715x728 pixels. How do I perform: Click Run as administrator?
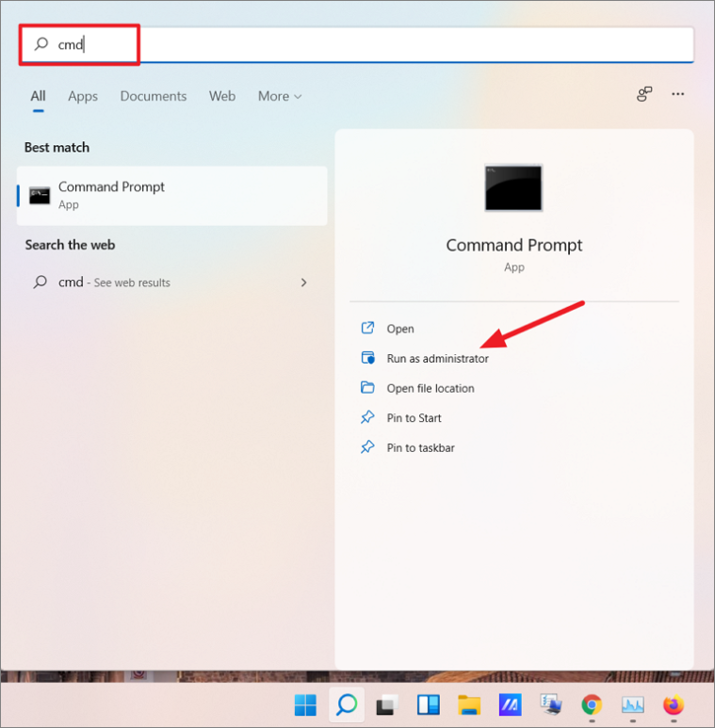[x=437, y=359]
